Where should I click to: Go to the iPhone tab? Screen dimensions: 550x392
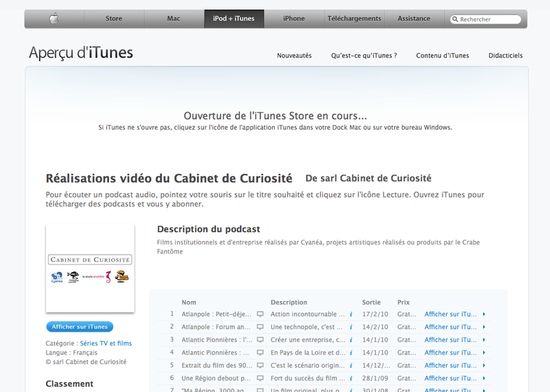coord(294,19)
